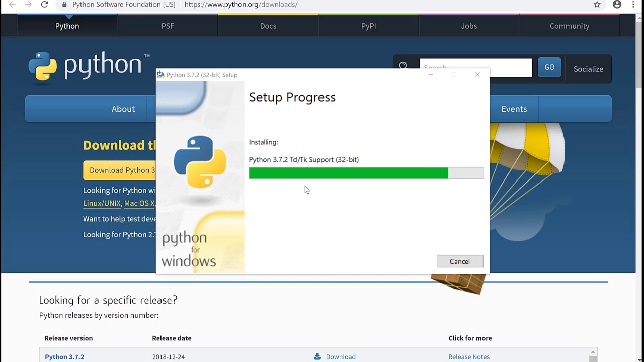The height and width of the screenshot is (362, 644).
Task: Open the Events menu on python.org
Action: [x=514, y=109]
